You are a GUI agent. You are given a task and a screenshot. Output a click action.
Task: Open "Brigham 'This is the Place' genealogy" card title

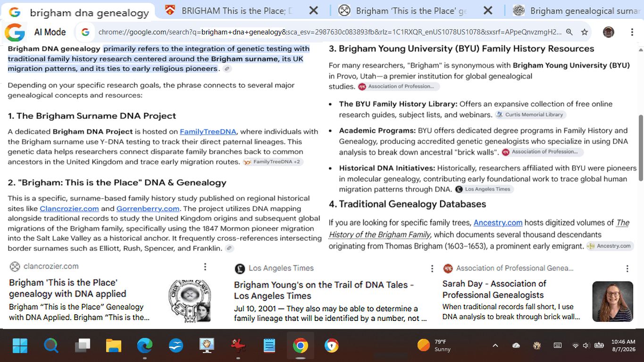click(67, 288)
